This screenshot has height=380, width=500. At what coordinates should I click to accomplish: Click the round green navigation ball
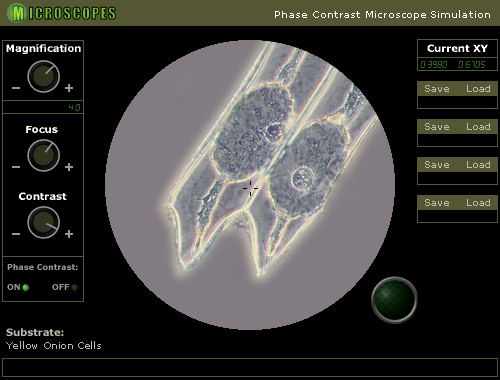(x=394, y=300)
